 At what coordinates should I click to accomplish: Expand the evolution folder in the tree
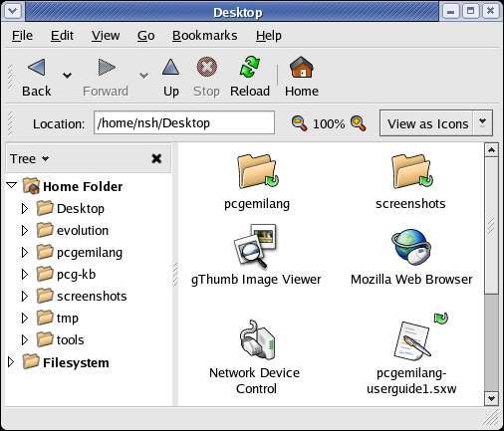(x=24, y=230)
